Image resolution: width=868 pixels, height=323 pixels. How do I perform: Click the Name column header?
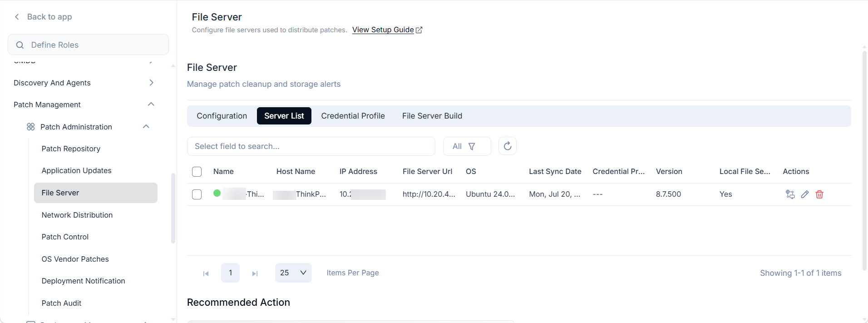[223, 171]
